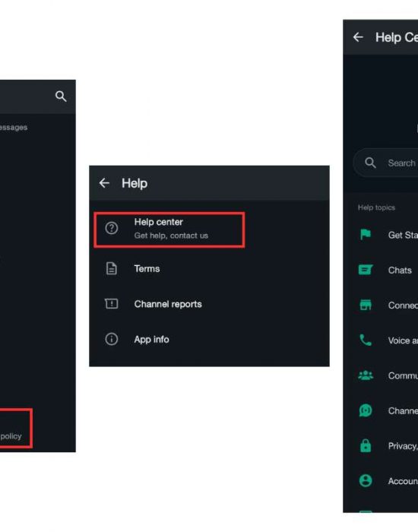The height and width of the screenshot is (532, 418).
Task: Open App info
Action: [209, 339]
